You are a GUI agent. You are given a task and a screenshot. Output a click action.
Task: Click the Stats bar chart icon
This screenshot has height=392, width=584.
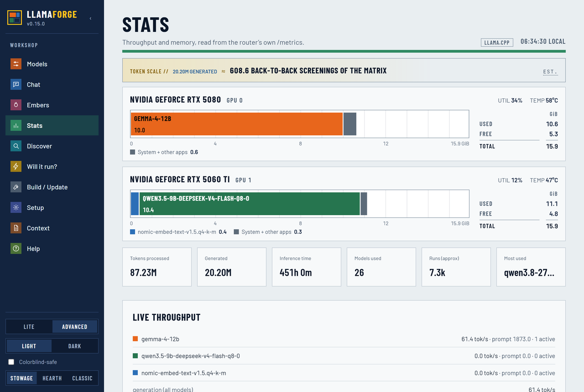pos(16,125)
